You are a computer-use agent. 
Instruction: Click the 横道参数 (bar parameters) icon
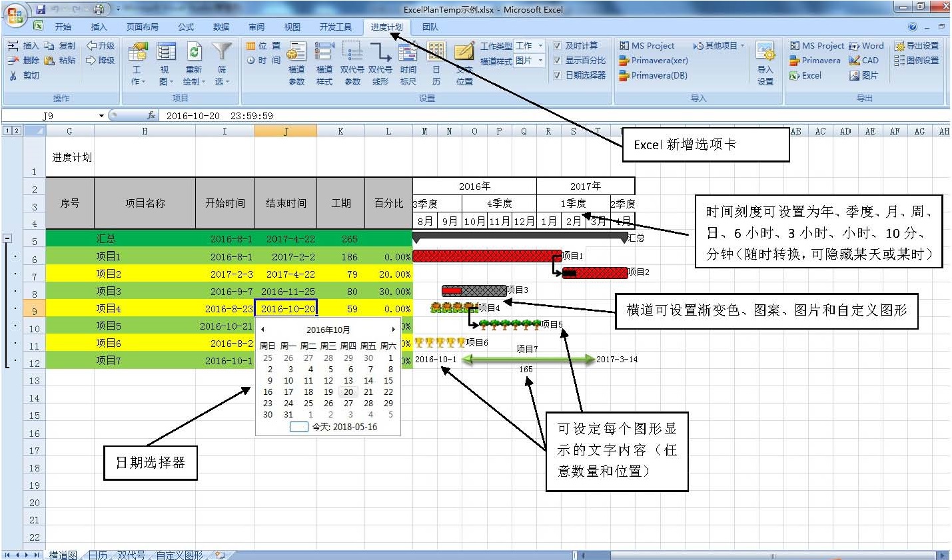click(x=296, y=53)
